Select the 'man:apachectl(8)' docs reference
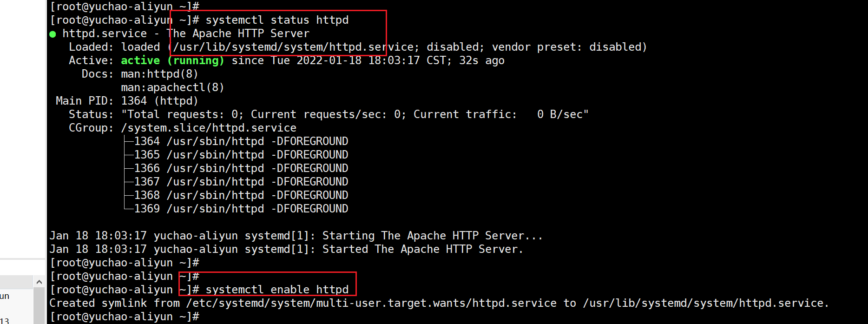Image resolution: width=868 pixels, height=324 pixels. 172,87
